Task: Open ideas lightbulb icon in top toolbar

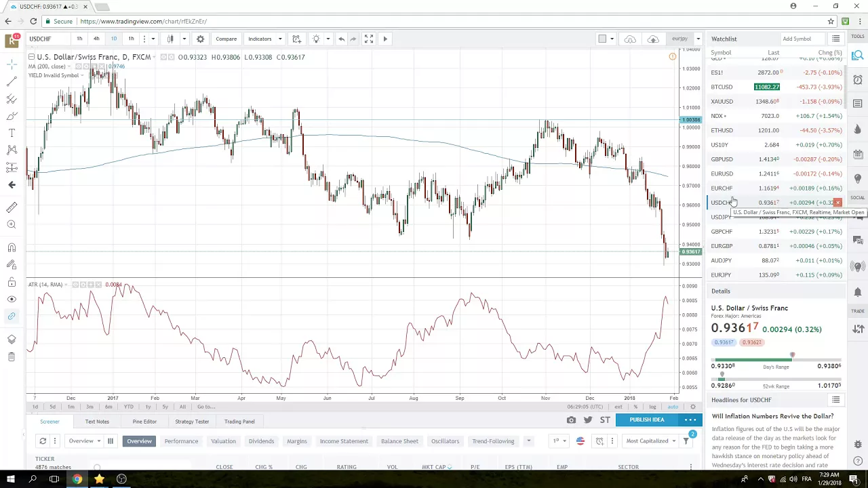Action: [316, 39]
